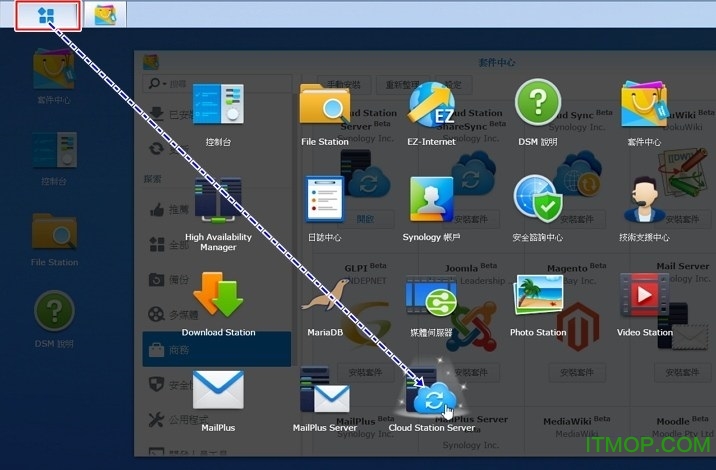This screenshot has width=716, height=470.
Task: Open the Cloud Station Server app
Action: point(432,395)
